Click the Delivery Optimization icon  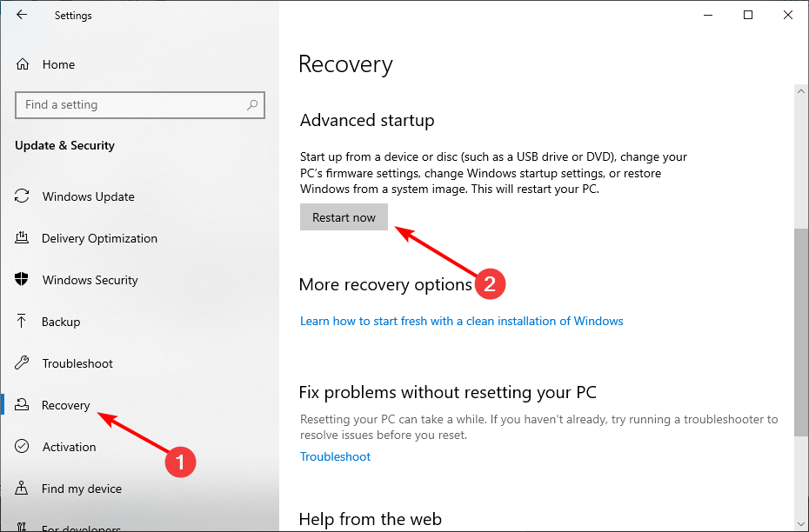(23, 238)
